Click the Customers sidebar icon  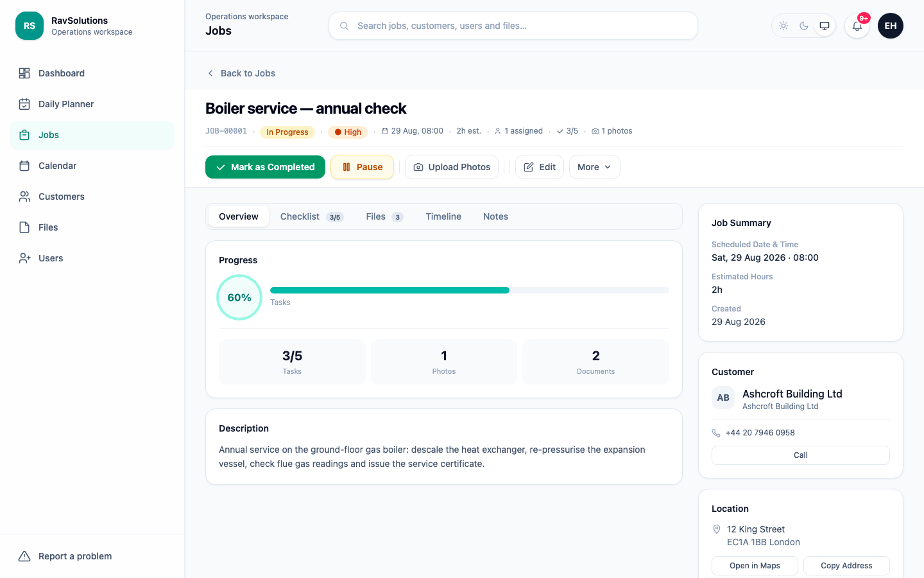(24, 197)
